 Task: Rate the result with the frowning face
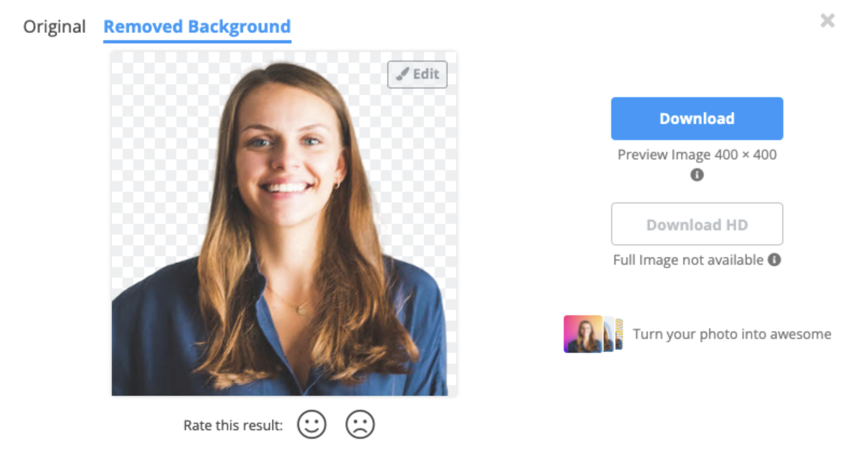(360, 424)
